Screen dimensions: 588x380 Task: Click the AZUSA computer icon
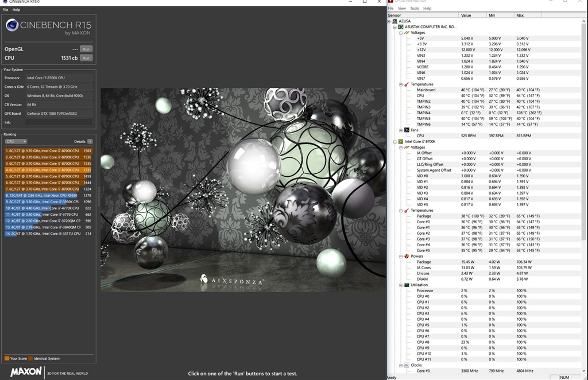pyautogui.click(x=394, y=21)
